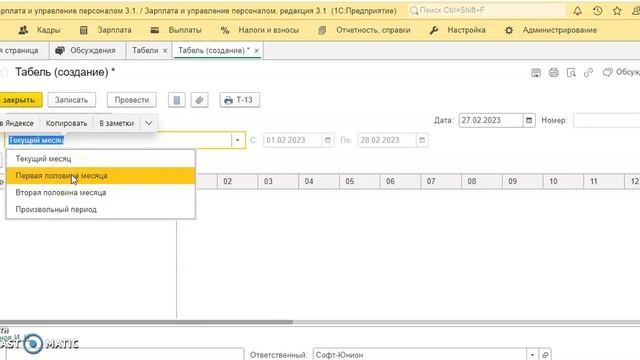Image resolution: width=640 pixels, height=360 pixels.
Task: Open favorites star icon in top bar
Action: 617,11
